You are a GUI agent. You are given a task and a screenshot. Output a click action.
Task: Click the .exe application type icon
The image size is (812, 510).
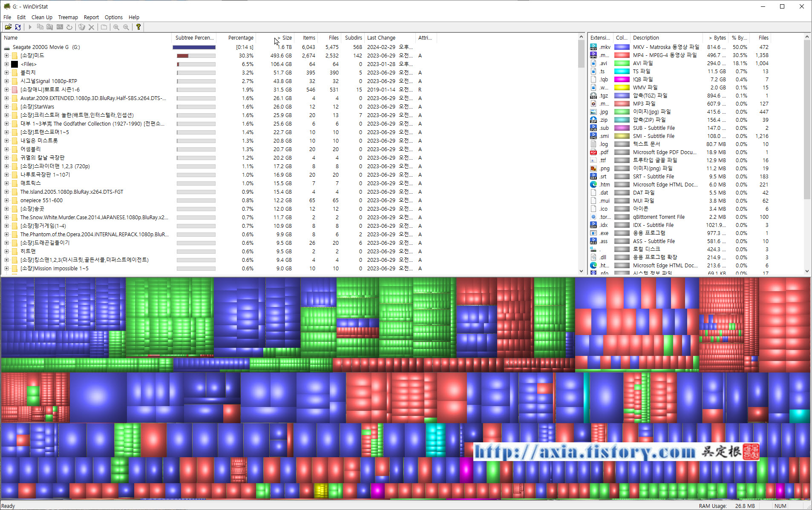pyautogui.click(x=593, y=233)
